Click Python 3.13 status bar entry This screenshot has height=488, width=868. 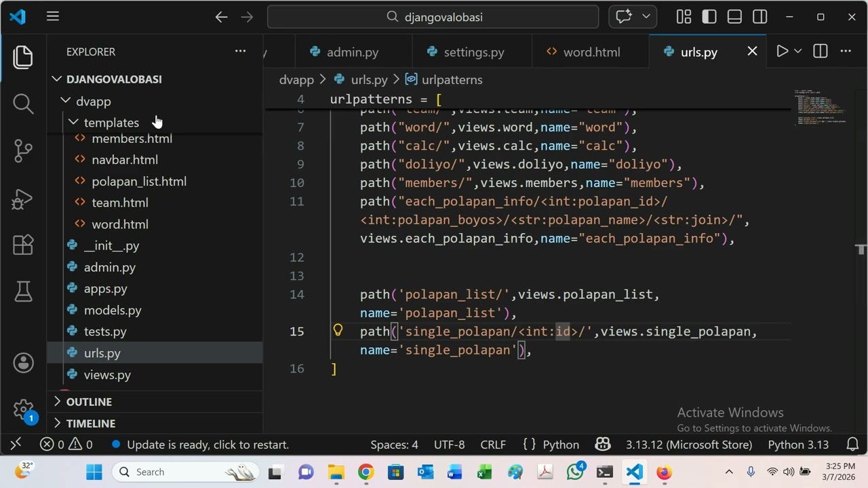(798, 445)
